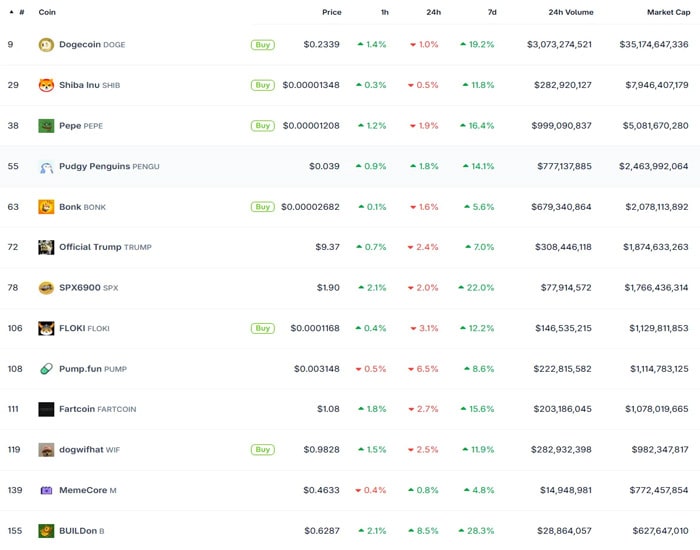The image size is (700, 550).
Task: Click Buy button for Shiba Inu
Action: click(x=263, y=85)
